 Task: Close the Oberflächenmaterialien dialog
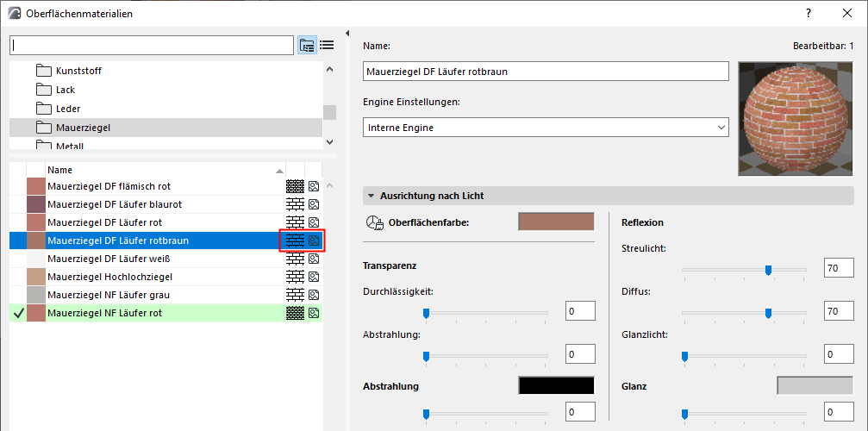point(847,13)
